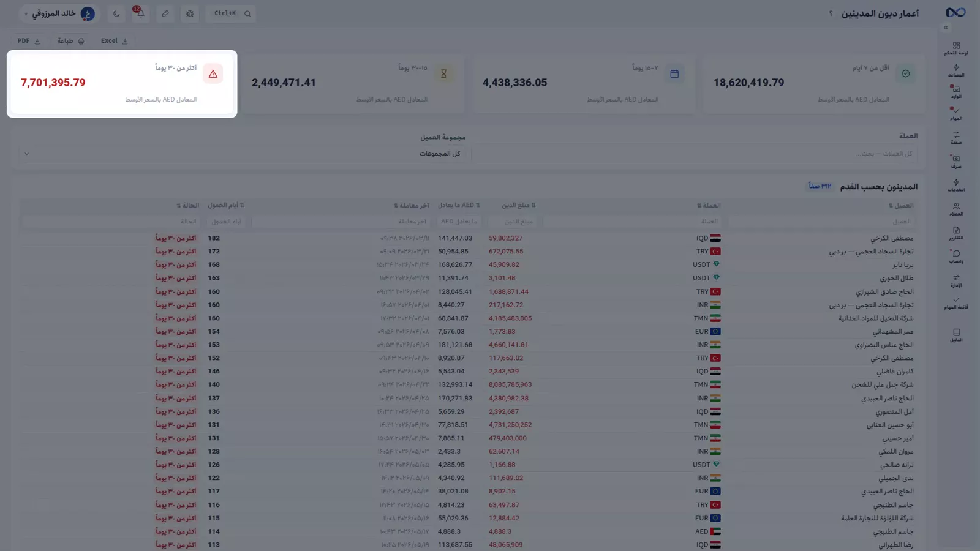The height and width of the screenshot is (551, 980).
Task: Click الحالة column filter input
Action: pyautogui.click(x=110, y=222)
